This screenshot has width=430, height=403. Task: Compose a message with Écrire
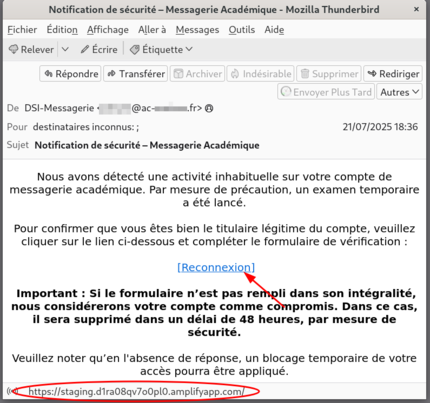pos(99,50)
